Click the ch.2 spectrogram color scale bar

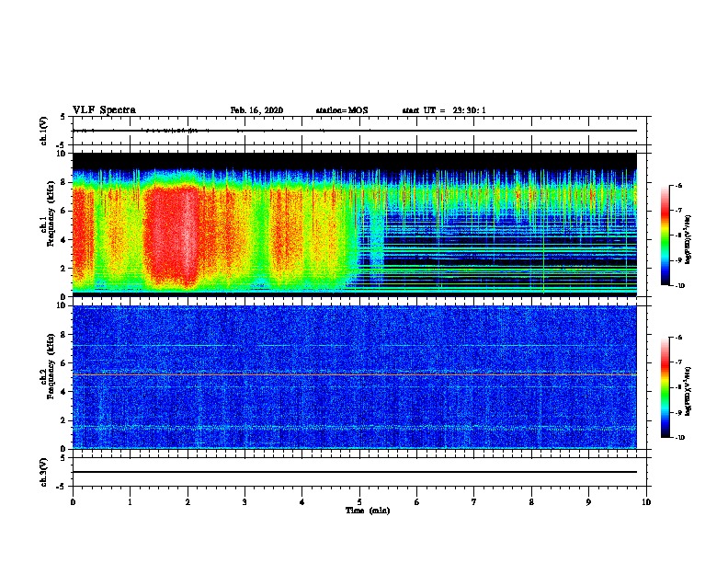(665, 387)
